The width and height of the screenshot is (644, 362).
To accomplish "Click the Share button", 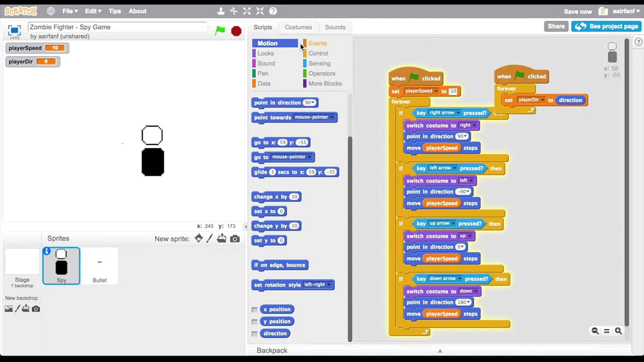I will 556,26.
